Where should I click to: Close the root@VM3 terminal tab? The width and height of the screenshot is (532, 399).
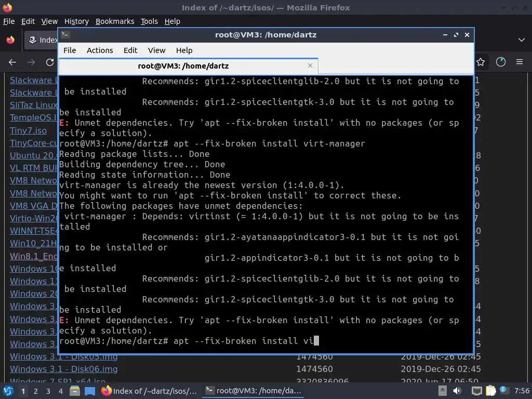tap(310, 65)
